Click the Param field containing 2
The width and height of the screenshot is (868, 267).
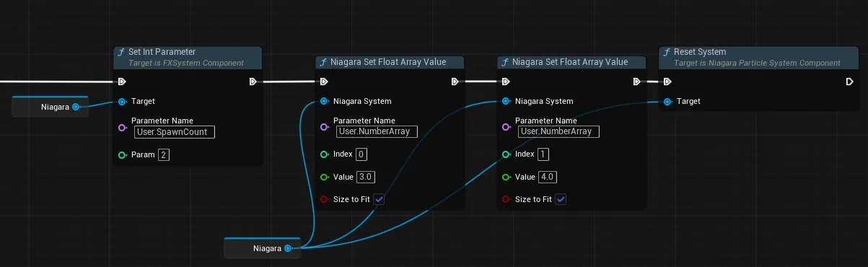point(164,154)
